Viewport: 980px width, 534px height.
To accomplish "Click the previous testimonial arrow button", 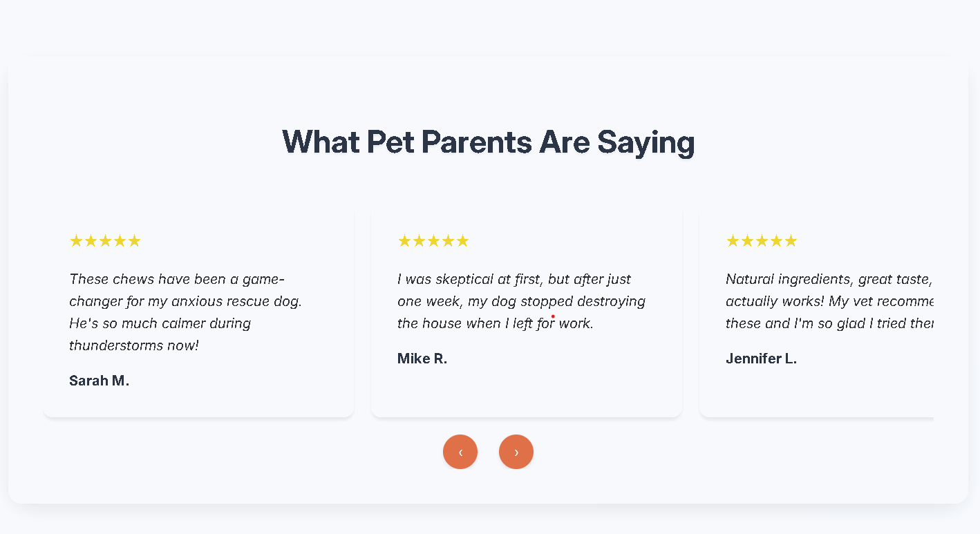I will [460, 452].
